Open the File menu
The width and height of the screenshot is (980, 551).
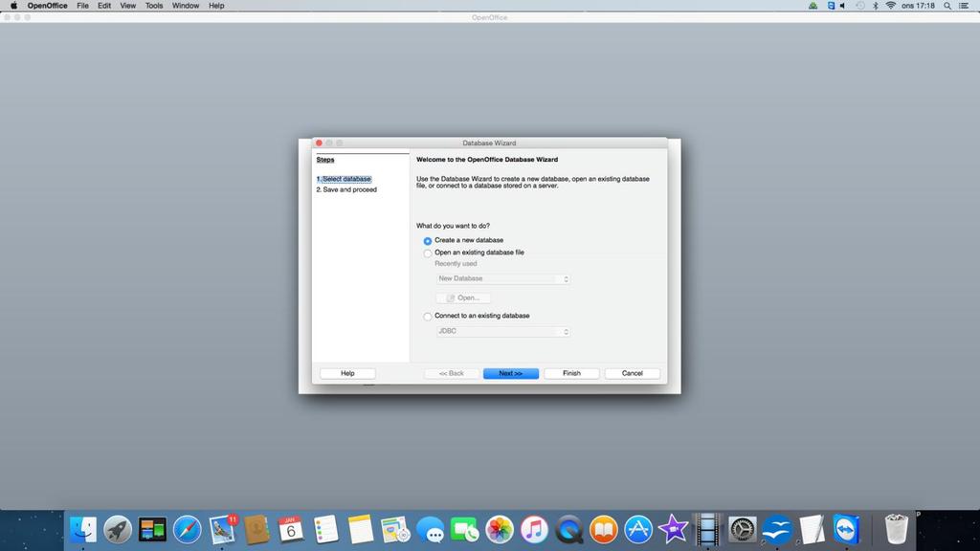point(82,6)
